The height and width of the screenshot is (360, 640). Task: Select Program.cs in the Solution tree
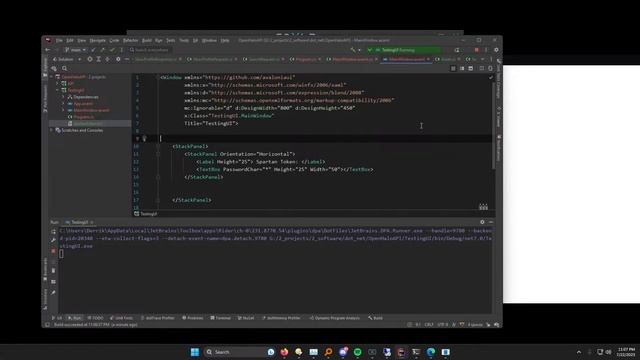pos(81,117)
